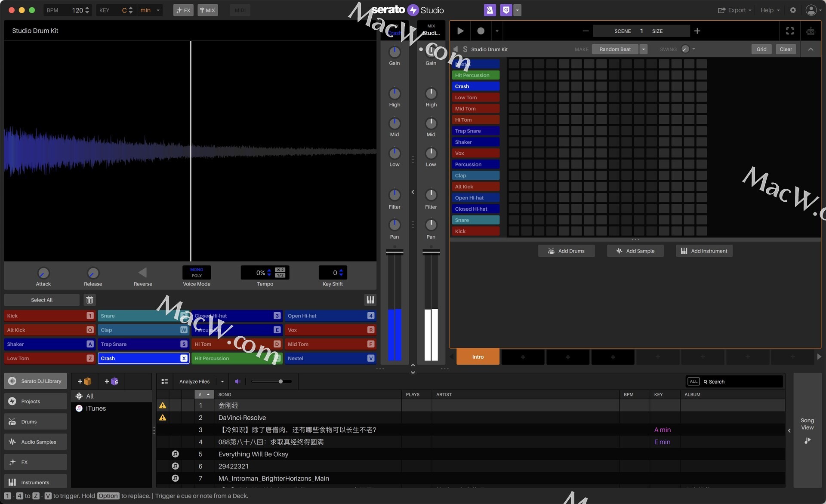Click the BPM stepper arrows

point(87,10)
